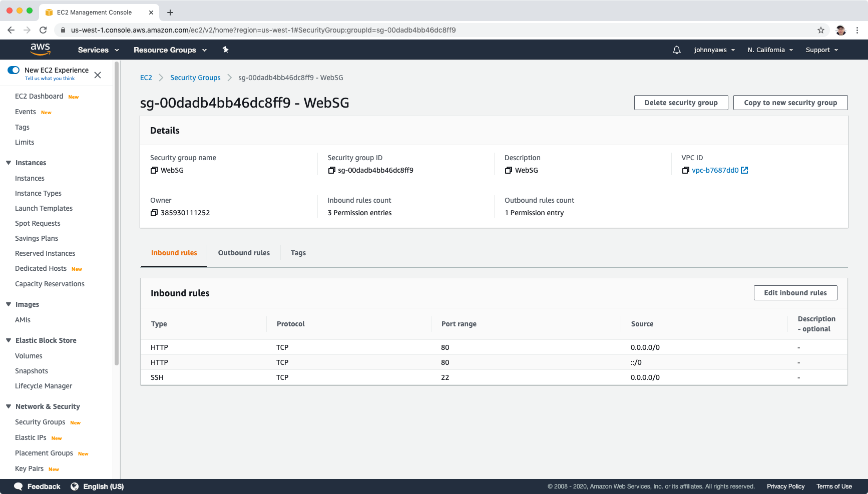Switch to the Outbound rules tab
The image size is (868, 494).
click(244, 253)
